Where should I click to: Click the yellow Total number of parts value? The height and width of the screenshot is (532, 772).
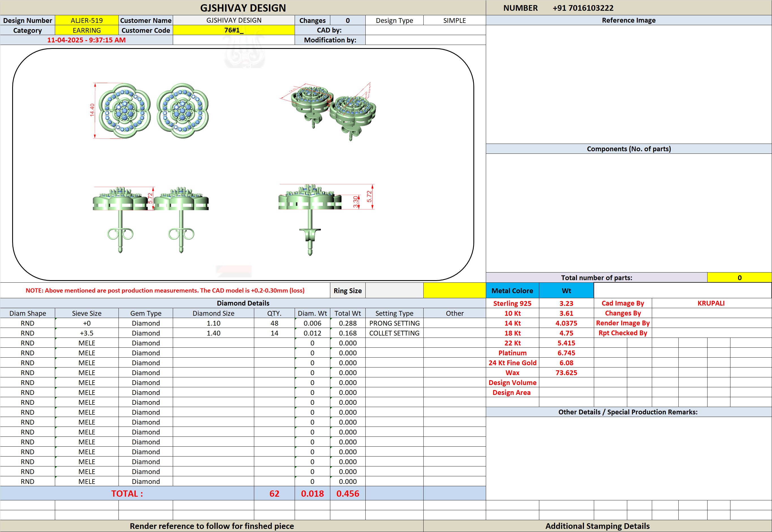pos(739,278)
